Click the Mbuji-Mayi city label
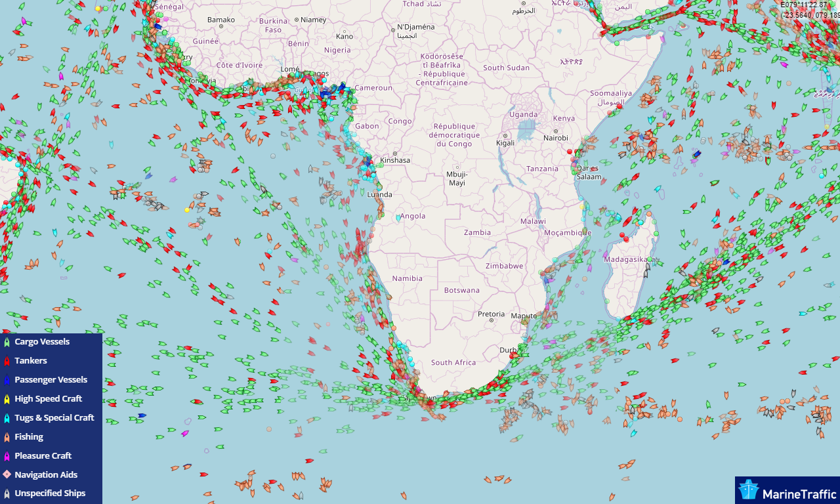The width and height of the screenshot is (840, 504). 456,178
